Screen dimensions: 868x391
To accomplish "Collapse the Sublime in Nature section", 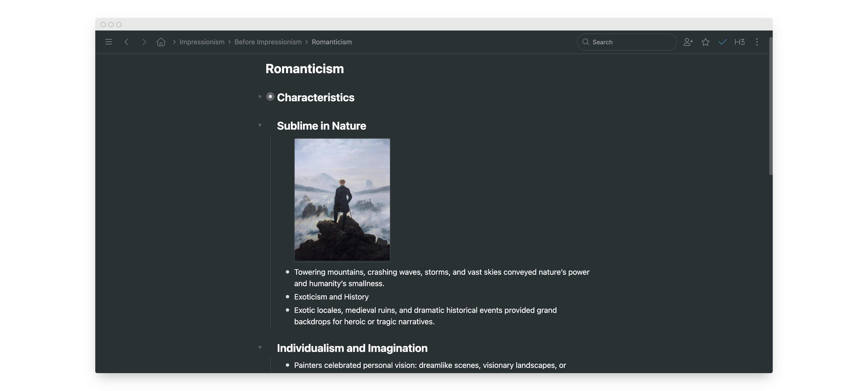I will click(x=259, y=125).
